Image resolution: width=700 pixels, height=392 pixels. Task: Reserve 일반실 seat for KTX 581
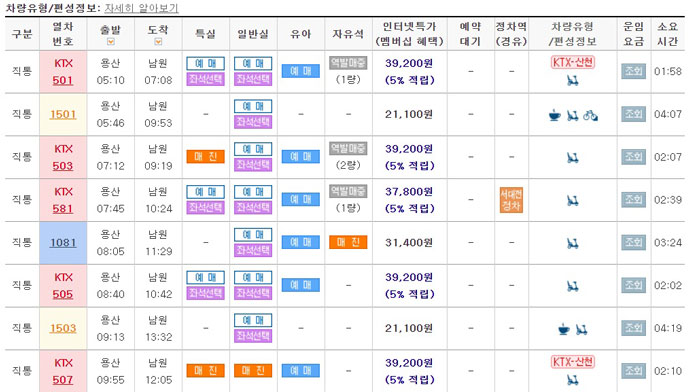coord(253,192)
